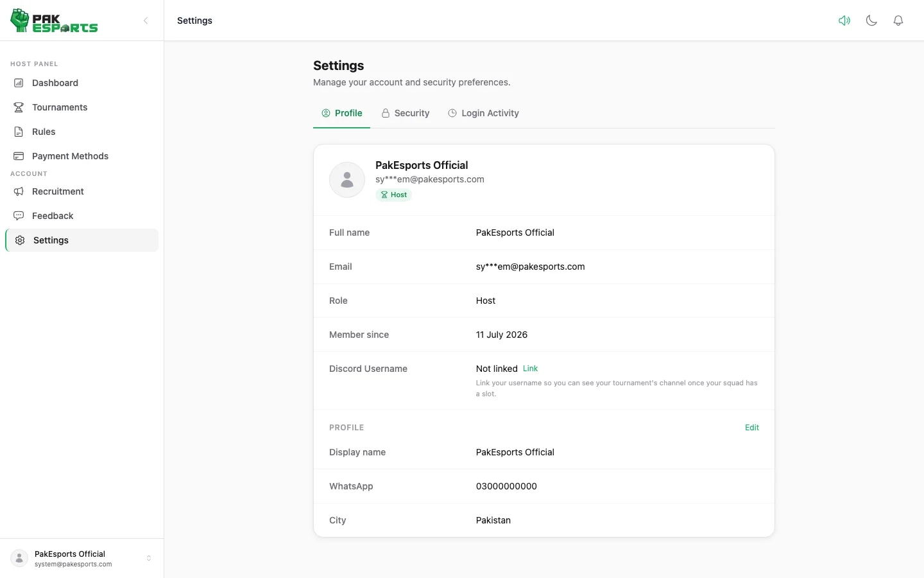This screenshot has width=924, height=578.
Task: Open Recruitment in the sidebar
Action: 81,191
